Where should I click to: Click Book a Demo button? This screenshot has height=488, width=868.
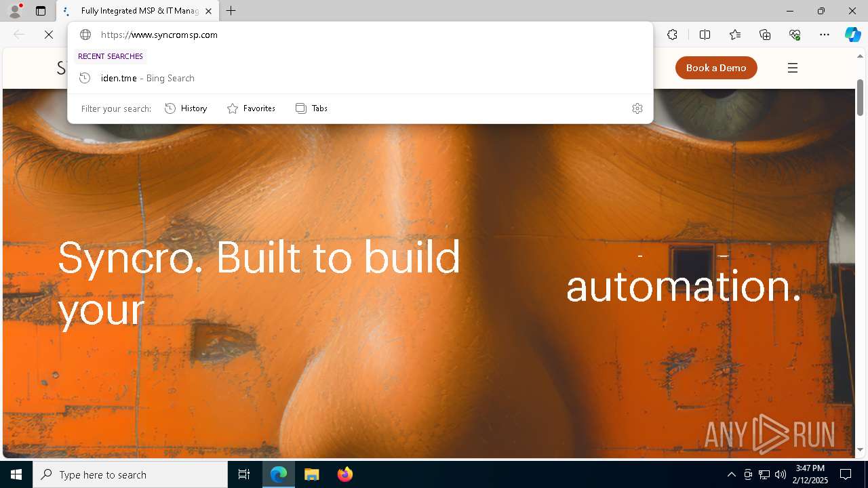pyautogui.click(x=716, y=68)
